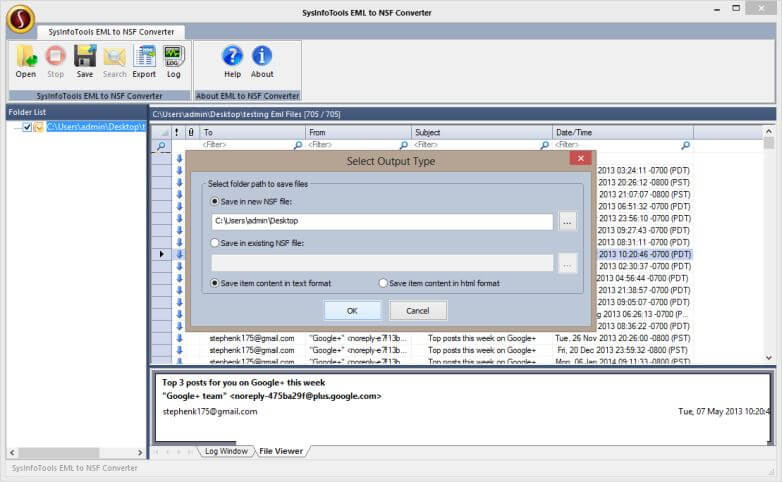
Task: Click the Folder List horizontal scrollbar thumb
Action: 59,453
